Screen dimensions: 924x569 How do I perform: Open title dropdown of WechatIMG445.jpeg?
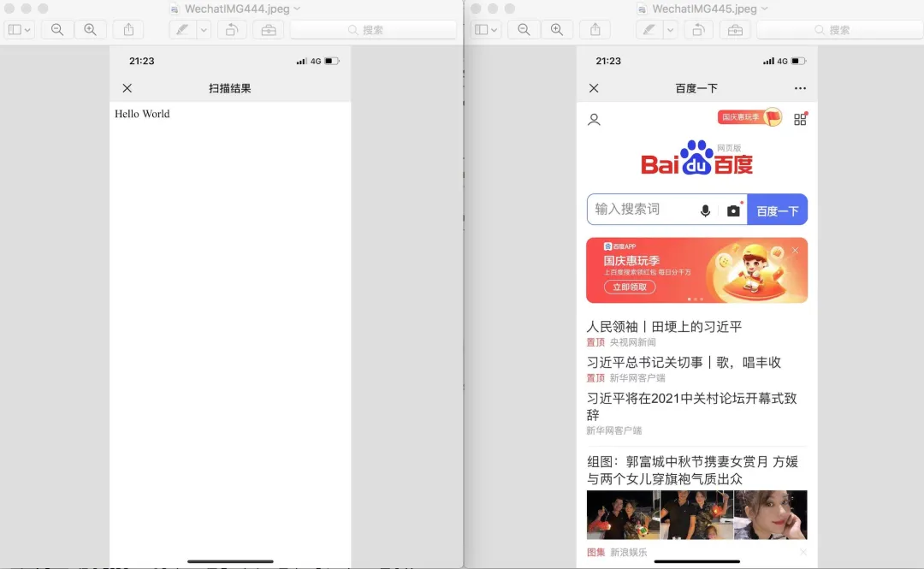pos(764,9)
